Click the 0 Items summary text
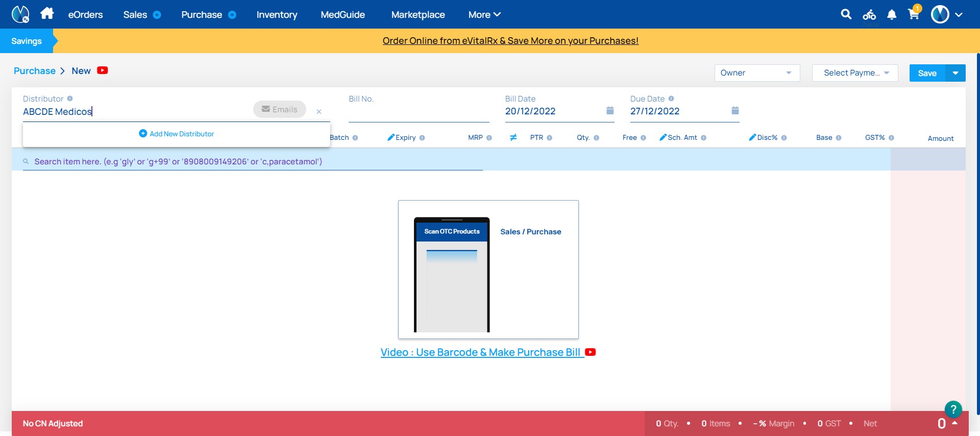 tap(716, 423)
